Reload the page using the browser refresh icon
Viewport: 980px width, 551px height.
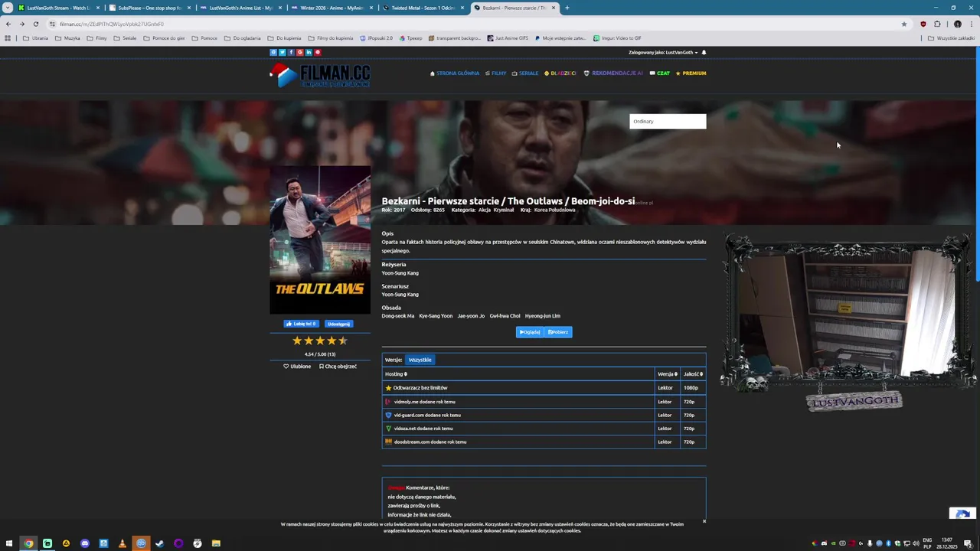pyautogui.click(x=35, y=24)
